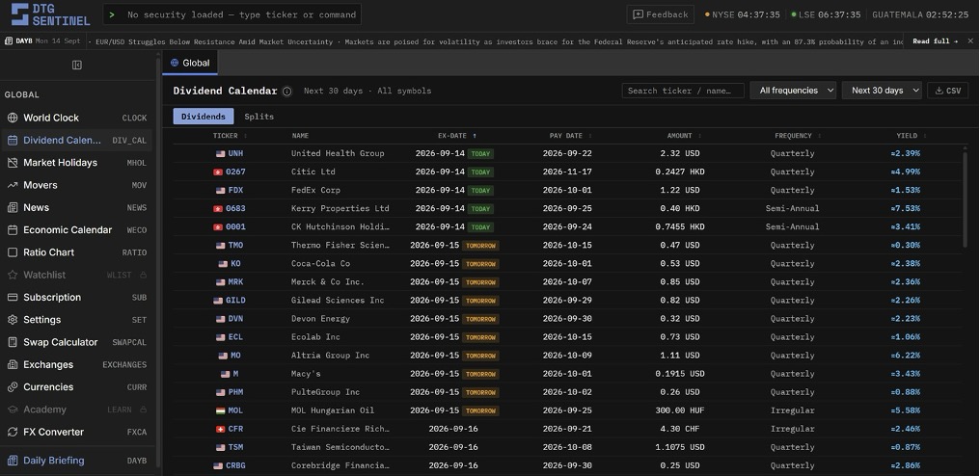The image size is (980, 476).
Task: Click the CFR ticker link
Action: click(235, 429)
